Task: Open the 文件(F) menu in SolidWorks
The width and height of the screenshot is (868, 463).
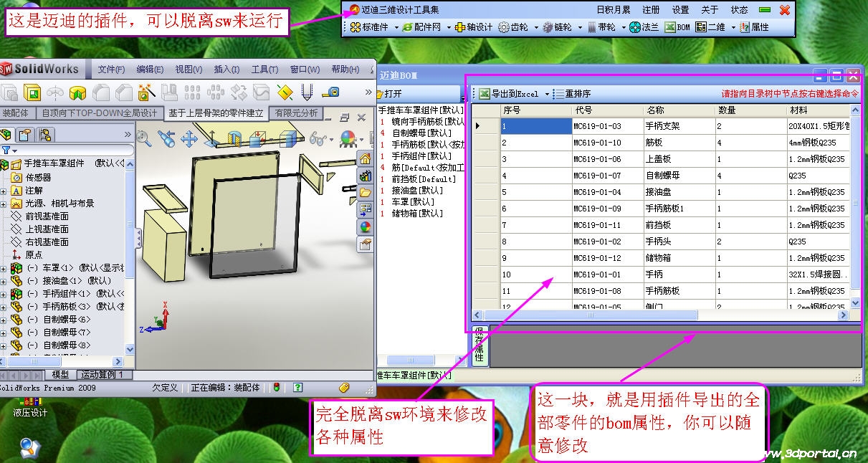Action: point(111,70)
